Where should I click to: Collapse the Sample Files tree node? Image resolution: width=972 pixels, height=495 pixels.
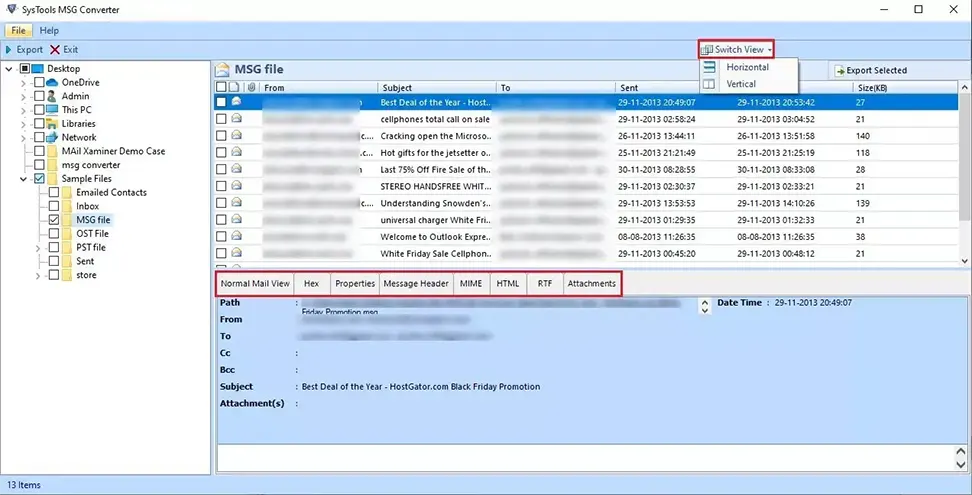click(24, 179)
